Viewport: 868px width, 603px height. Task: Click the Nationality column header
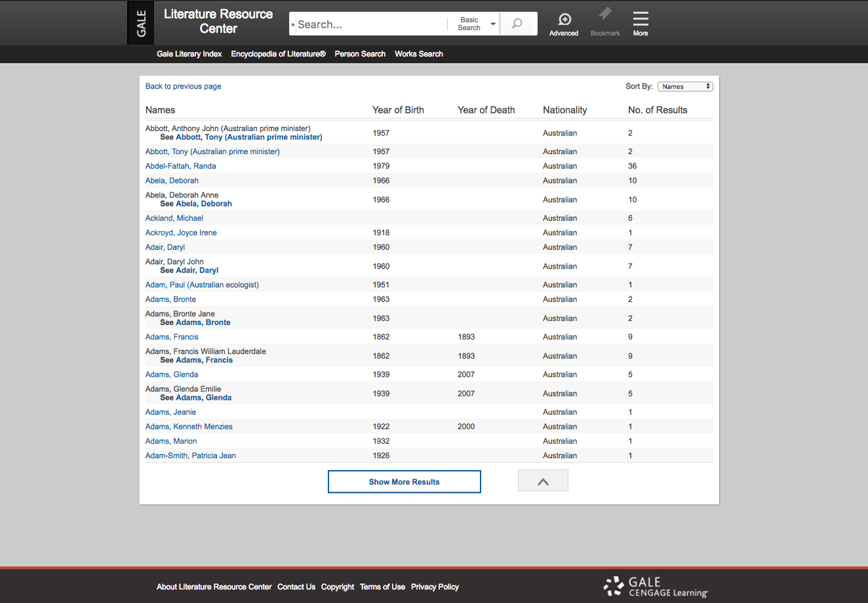click(565, 110)
